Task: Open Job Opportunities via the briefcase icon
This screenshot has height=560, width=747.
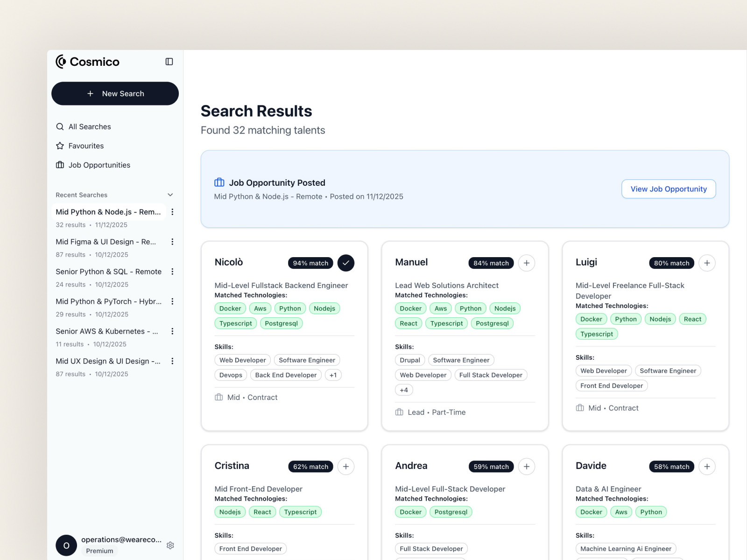Action: click(x=60, y=165)
